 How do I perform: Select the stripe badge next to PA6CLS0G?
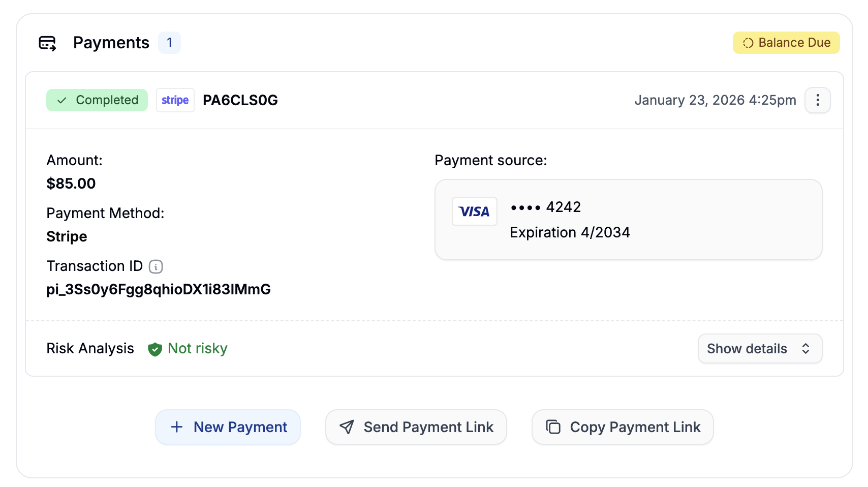tap(175, 100)
